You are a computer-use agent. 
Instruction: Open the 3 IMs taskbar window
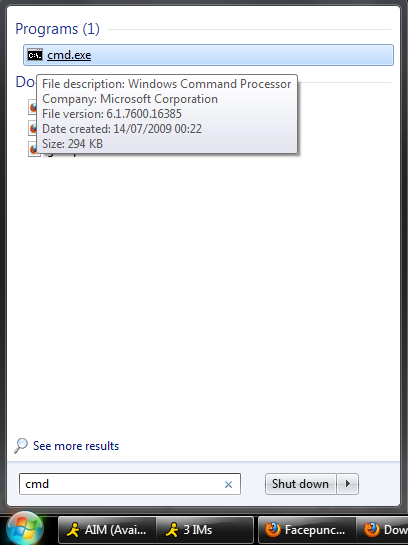coord(204,530)
